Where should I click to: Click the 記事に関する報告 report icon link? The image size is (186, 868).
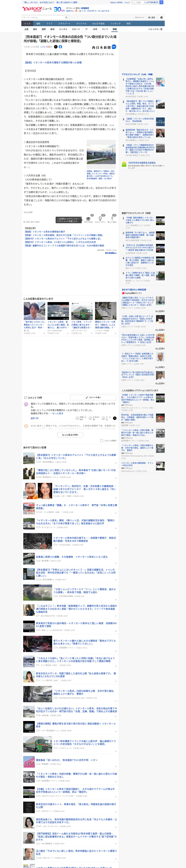click(x=32, y=222)
